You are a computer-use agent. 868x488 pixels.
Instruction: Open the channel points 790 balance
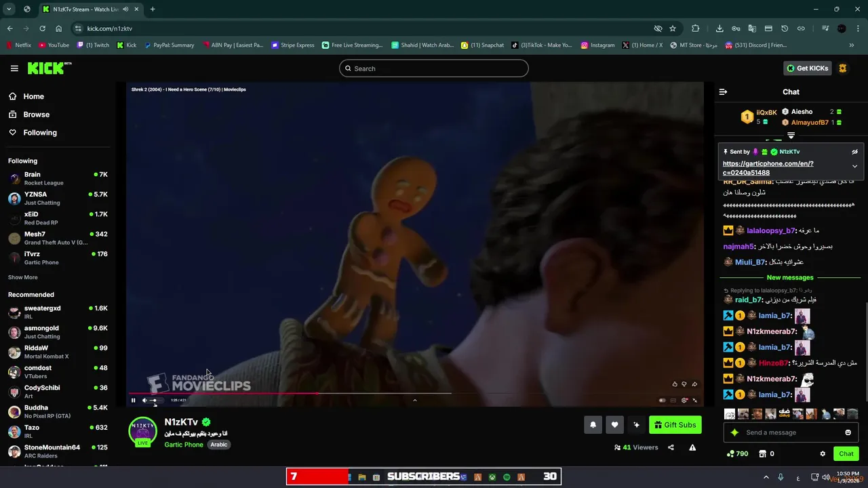737,453
